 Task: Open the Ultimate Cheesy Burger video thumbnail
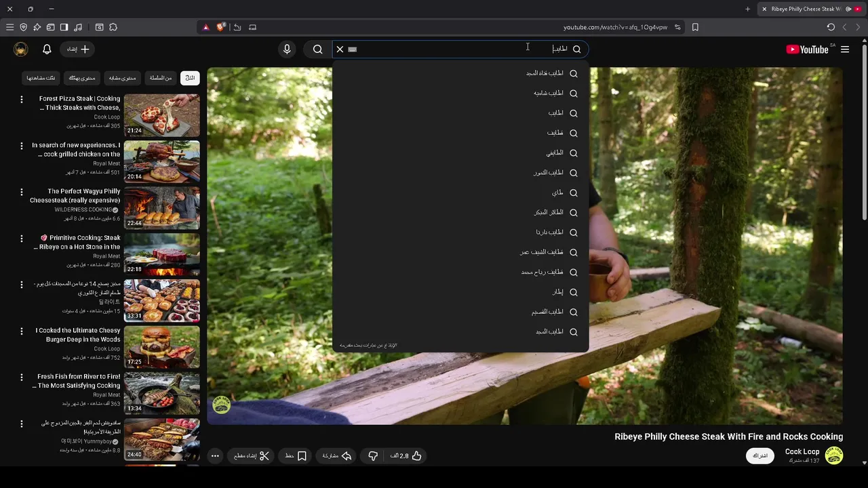click(162, 347)
